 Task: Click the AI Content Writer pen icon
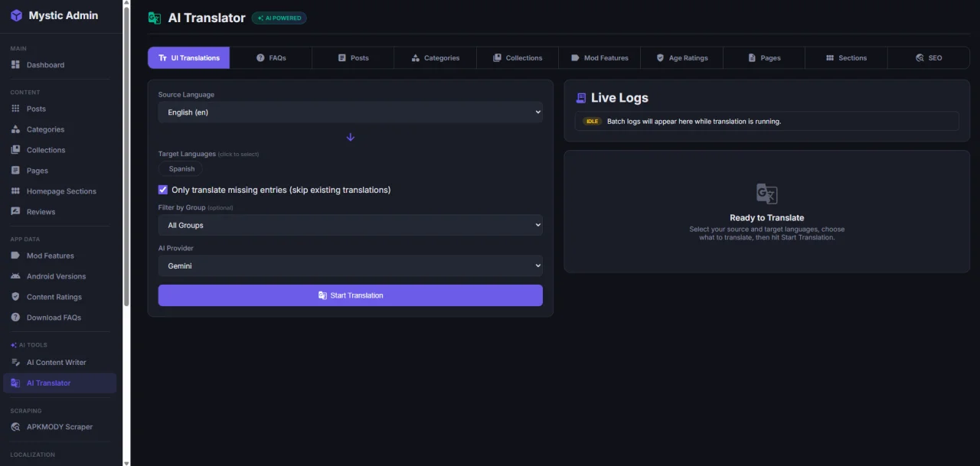pyautogui.click(x=15, y=363)
